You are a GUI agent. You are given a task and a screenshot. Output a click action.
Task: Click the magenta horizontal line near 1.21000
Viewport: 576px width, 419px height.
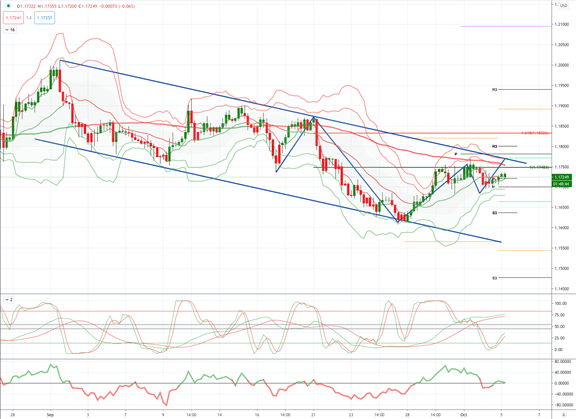tap(506, 26)
